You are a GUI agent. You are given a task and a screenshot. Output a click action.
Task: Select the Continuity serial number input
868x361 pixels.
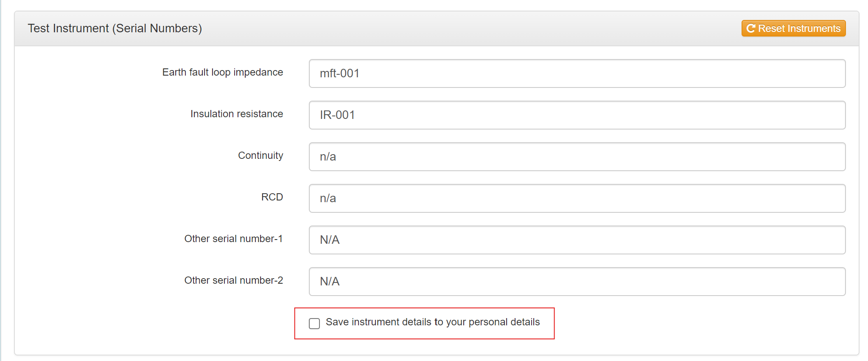[x=577, y=157]
